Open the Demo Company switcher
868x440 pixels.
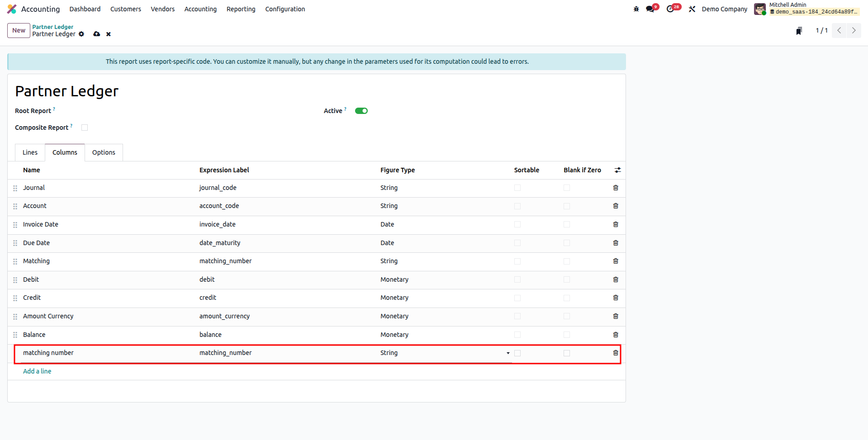tap(724, 9)
